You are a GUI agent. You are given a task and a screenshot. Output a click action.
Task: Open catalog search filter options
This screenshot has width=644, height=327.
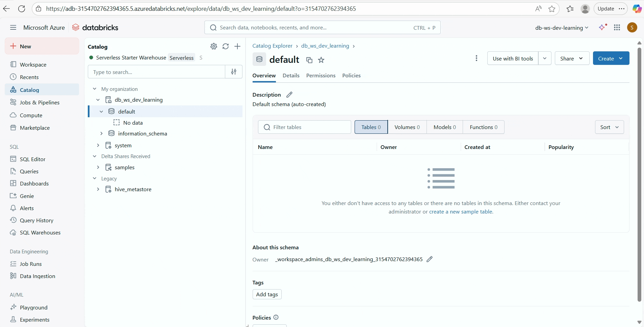(234, 72)
